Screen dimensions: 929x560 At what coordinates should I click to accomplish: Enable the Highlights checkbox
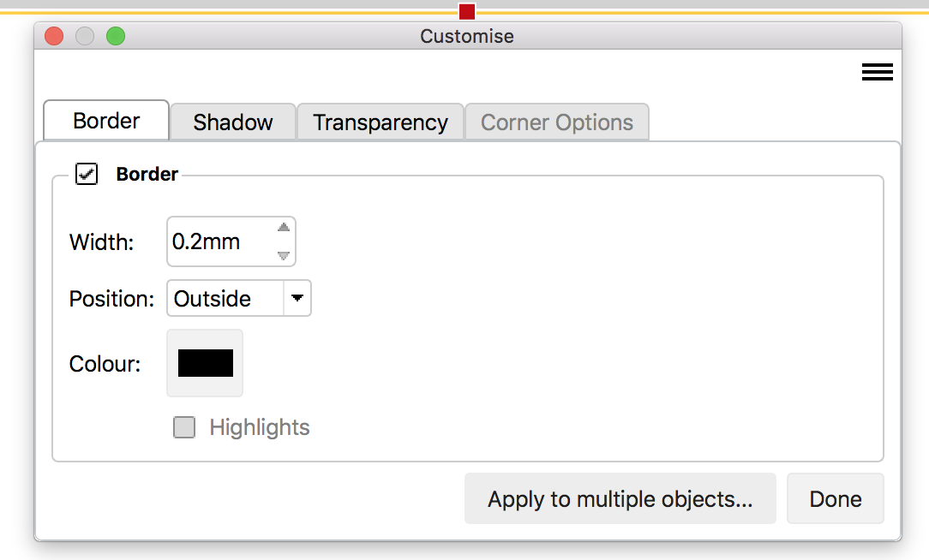tap(184, 427)
